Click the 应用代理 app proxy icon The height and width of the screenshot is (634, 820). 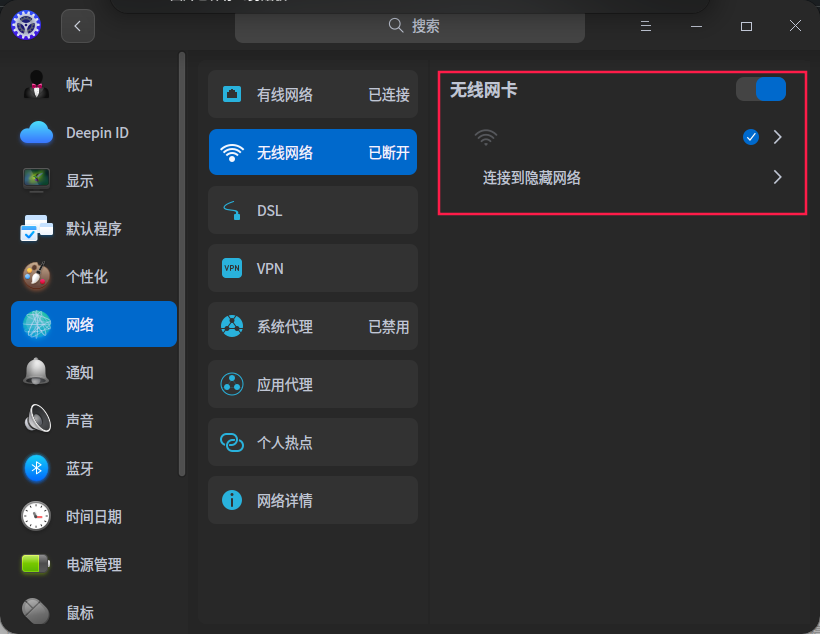click(x=232, y=384)
